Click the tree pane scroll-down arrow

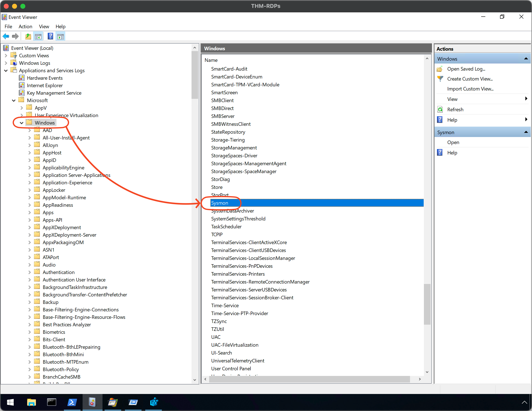click(x=195, y=380)
